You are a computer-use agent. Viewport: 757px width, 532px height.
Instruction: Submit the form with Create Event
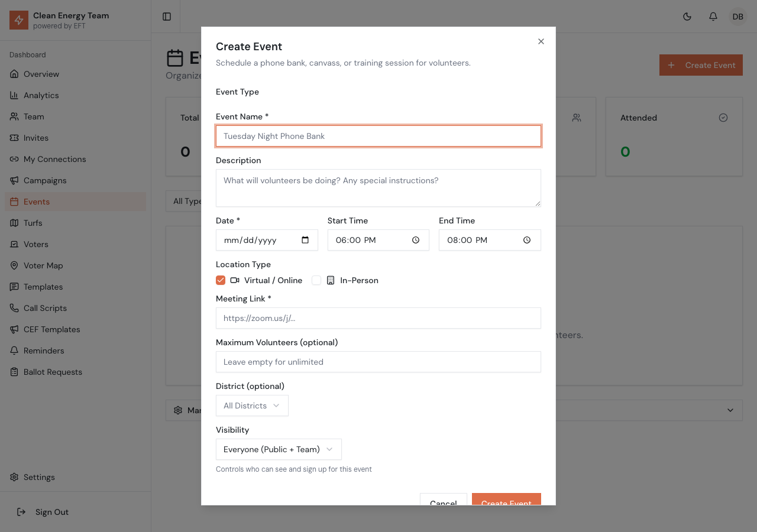pos(506,503)
